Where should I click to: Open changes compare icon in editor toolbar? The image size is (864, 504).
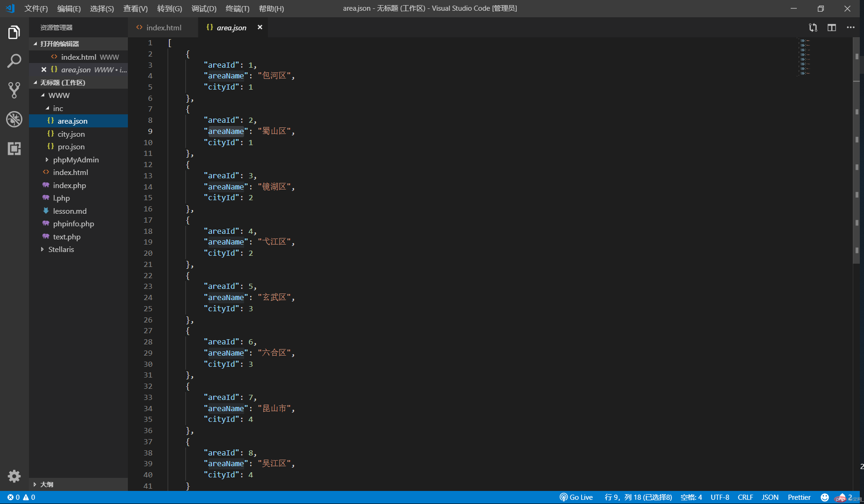(813, 28)
